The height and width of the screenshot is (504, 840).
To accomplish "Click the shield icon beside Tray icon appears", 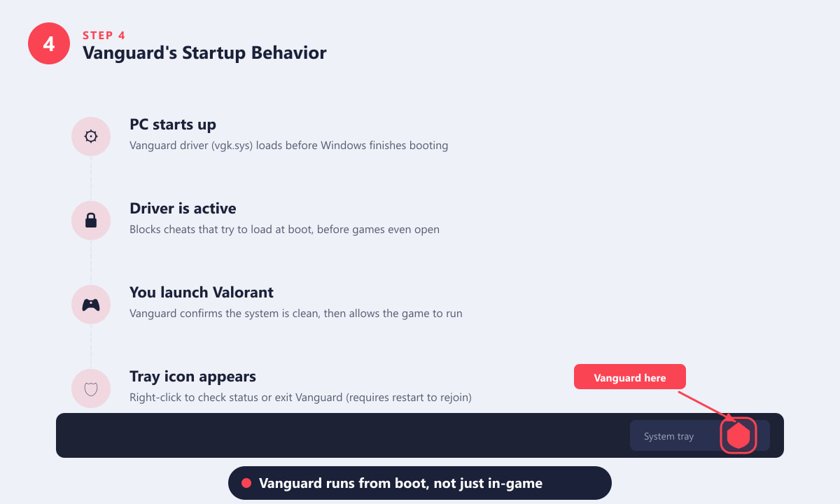I will click(x=91, y=388).
